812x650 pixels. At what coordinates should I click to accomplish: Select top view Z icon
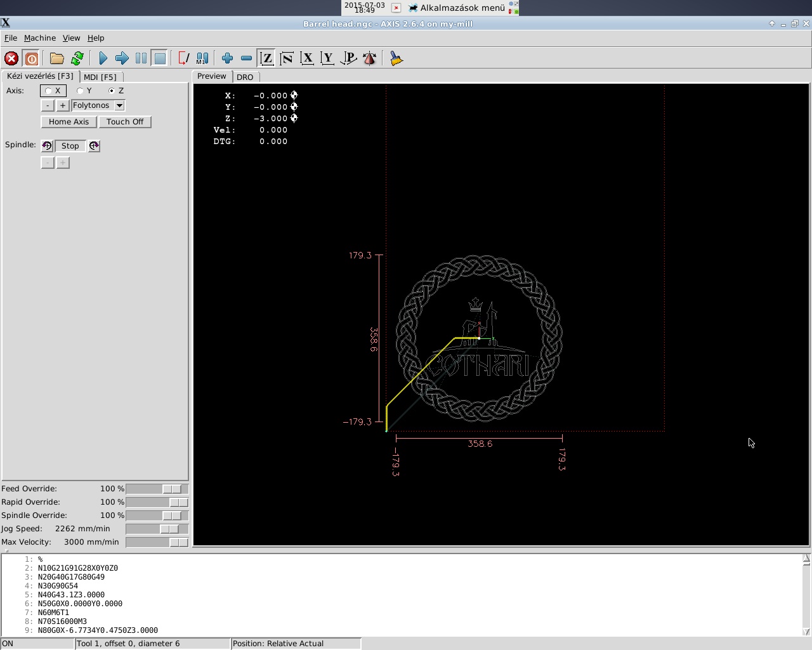pyautogui.click(x=266, y=58)
